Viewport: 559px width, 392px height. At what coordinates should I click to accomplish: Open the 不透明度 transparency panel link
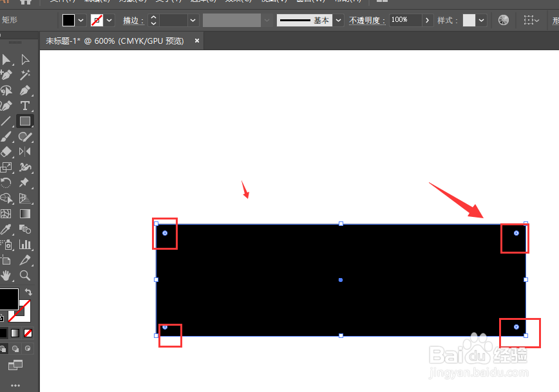367,21
